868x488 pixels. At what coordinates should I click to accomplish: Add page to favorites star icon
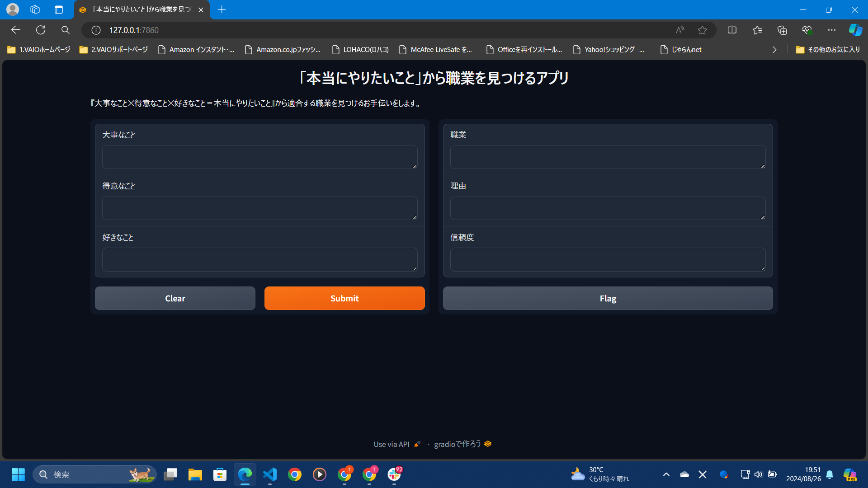point(702,30)
